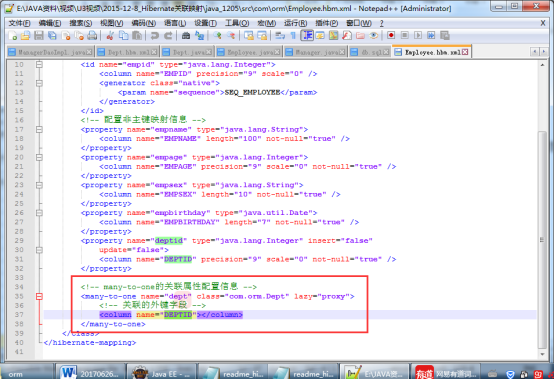554x380 pixels.
Task: Switch to the Manager.java tab
Action: [x=316, y=52]
